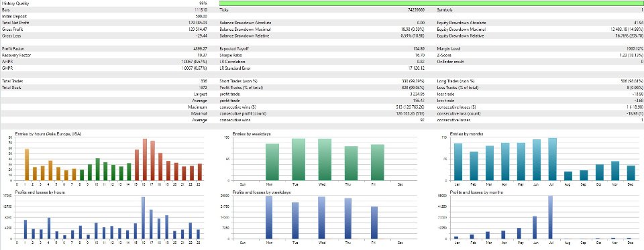644x250 pixels.
Task: Click 'Balance Drawdown Absolute' label
Action: pos(246,23)
